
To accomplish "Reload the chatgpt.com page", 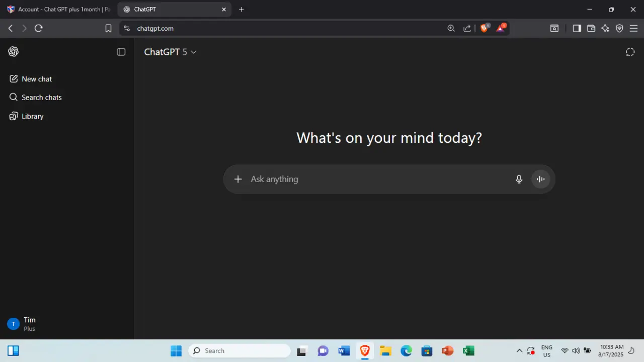I will pyautogui.click(x=39, y=29).
